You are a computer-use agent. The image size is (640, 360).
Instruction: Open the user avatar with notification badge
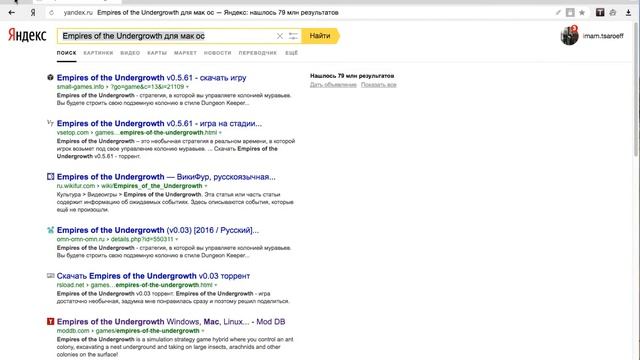(x=569, y=36)
